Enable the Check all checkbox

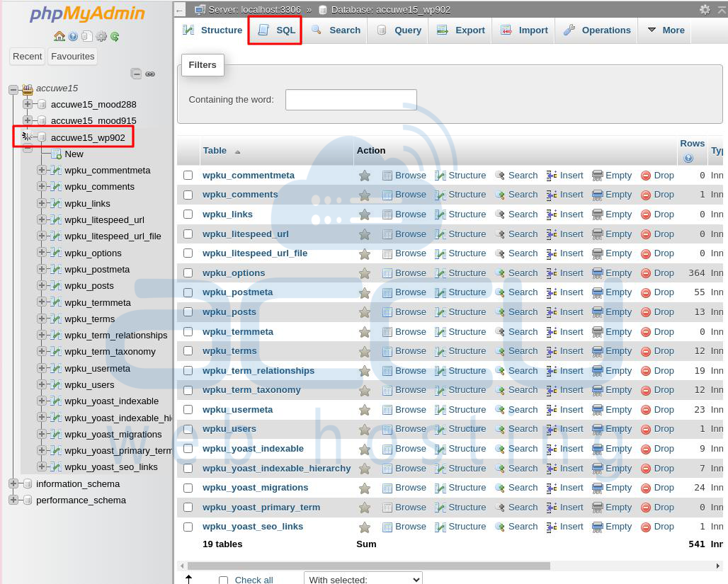223,580
